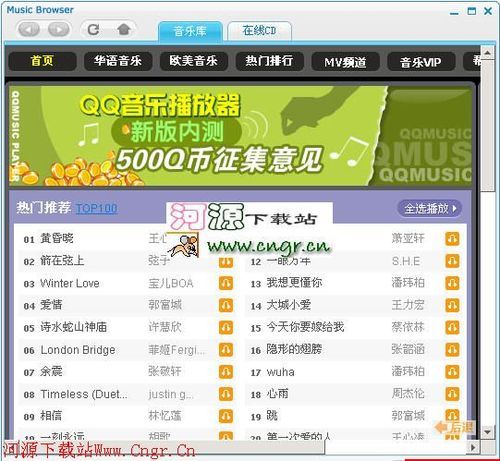
Task: Click the horizontal scrollbar right arrow
Action: (473, 447)
